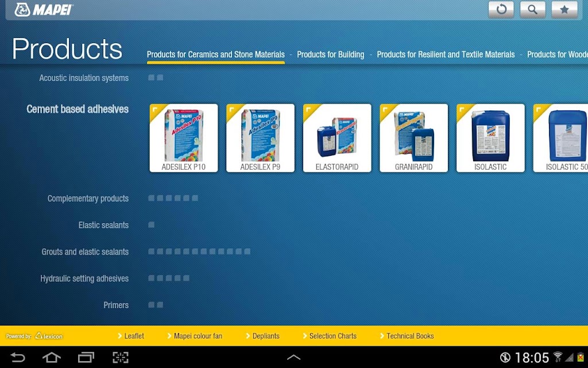The image size is (588, 368).
Task: Tap the Android back arrow
Action: (x=17, y=357)
